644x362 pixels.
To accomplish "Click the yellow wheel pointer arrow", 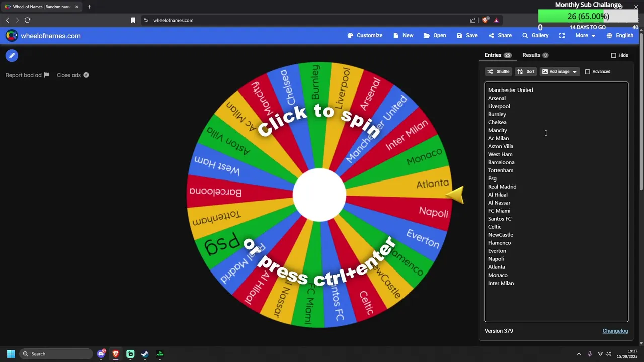I will (x=455, y=195).
